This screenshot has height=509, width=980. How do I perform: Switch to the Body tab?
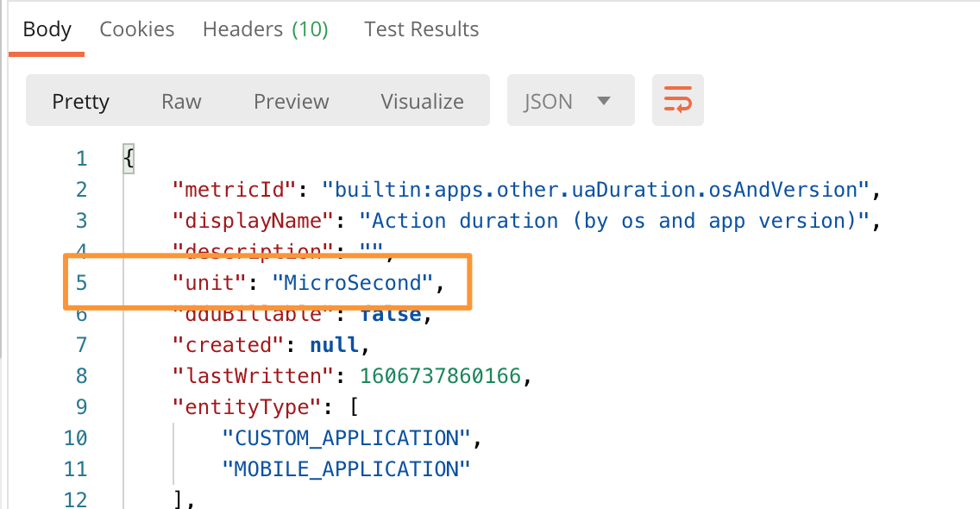click(47, 29)
